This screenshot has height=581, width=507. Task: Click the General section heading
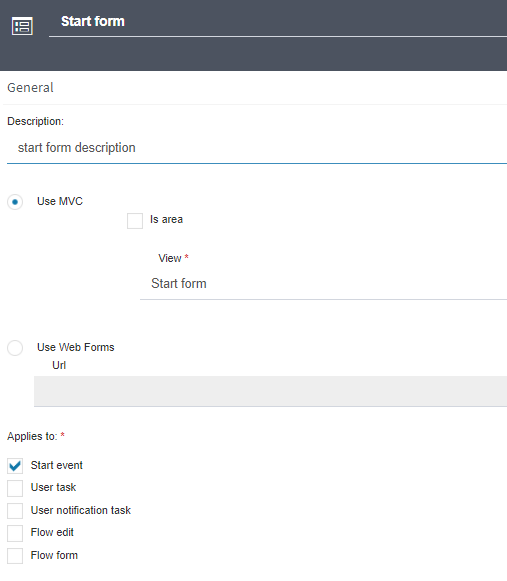click(x=30, y=88)
